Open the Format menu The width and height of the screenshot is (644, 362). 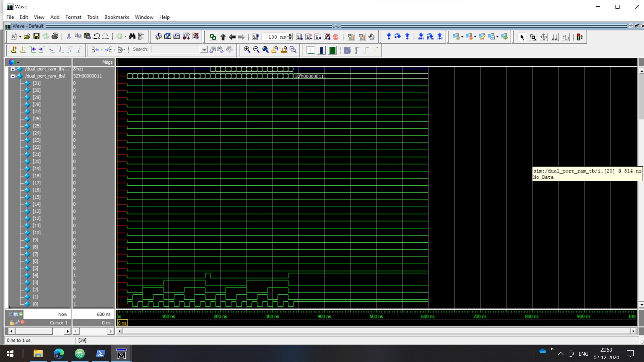pyautogui.click(x=73, y=17)
